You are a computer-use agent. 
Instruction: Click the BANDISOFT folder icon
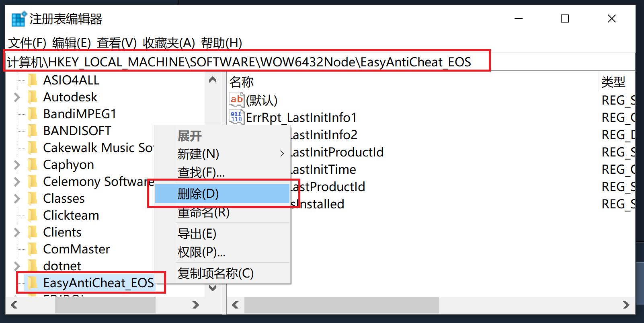pyautogui.click(x=33, y=131)
